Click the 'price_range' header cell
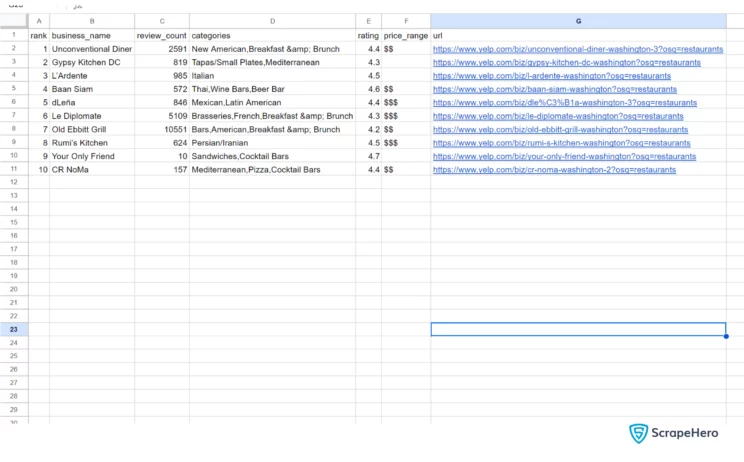The height and width of the screenshot is (462, 744). 406,36
